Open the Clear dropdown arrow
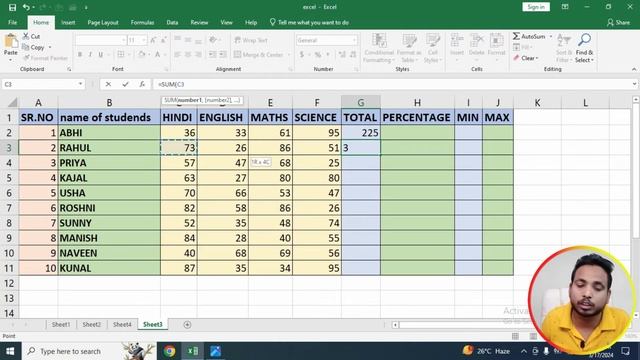 click(537, 58)
